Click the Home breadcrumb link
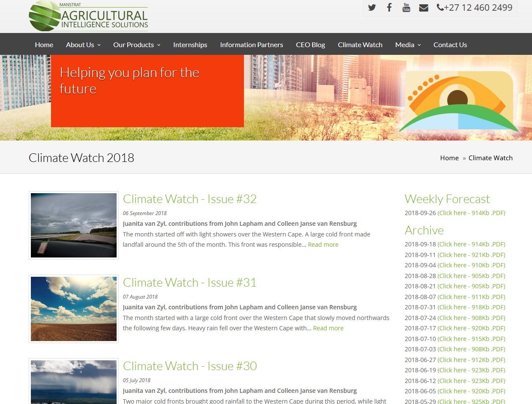 click(x=449, y=158)
